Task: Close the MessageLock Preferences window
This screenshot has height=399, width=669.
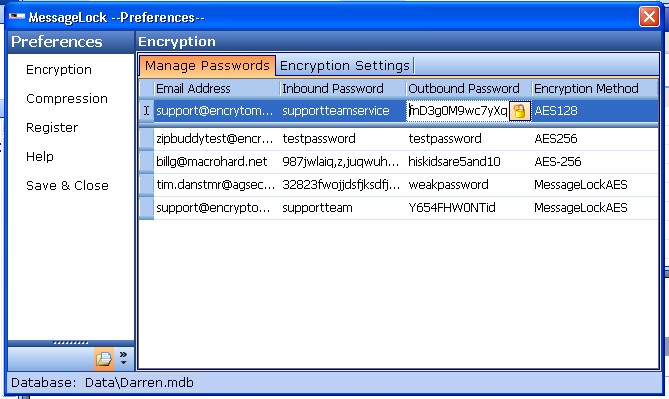Action: pyautogui.click(x=649, y=17)
